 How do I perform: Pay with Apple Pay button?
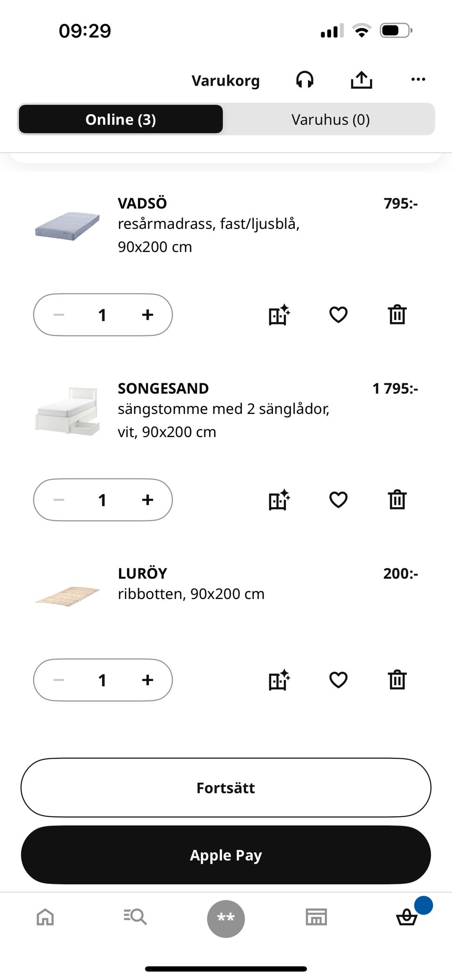[x=226, y=855]
